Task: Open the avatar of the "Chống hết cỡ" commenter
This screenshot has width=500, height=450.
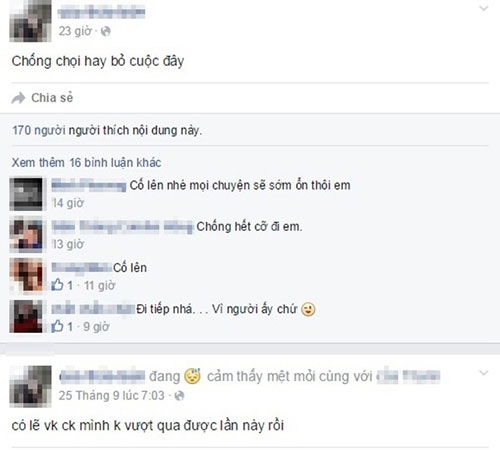Action: pos(26,235)
